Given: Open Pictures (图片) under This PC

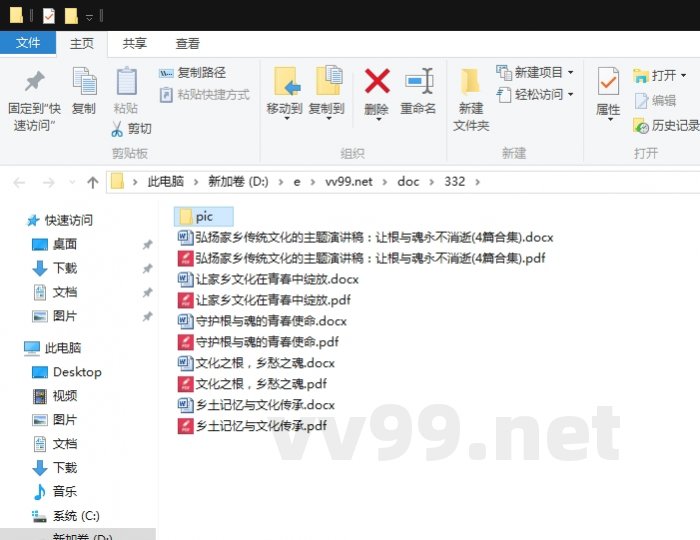Looking at the screenshot, I should (54, 420).
